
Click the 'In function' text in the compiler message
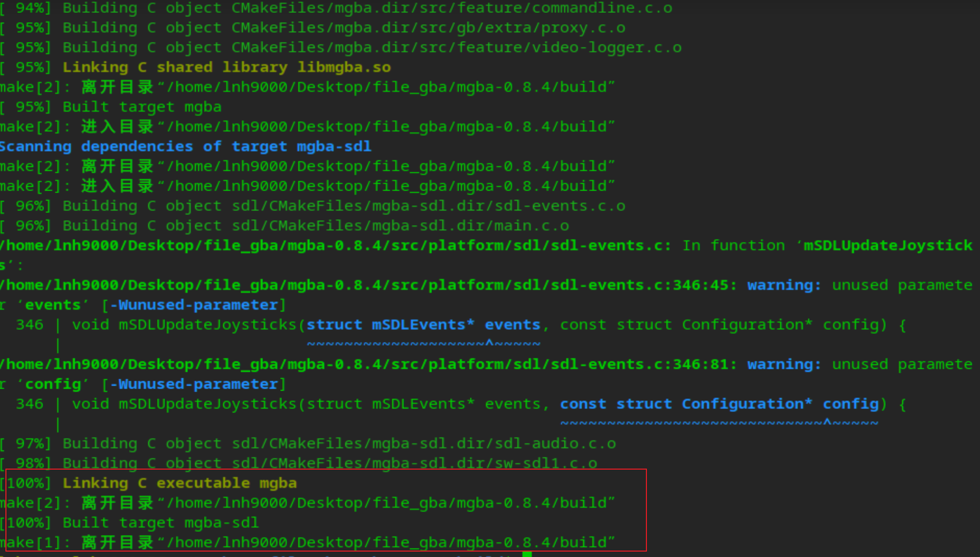point(733,245)
